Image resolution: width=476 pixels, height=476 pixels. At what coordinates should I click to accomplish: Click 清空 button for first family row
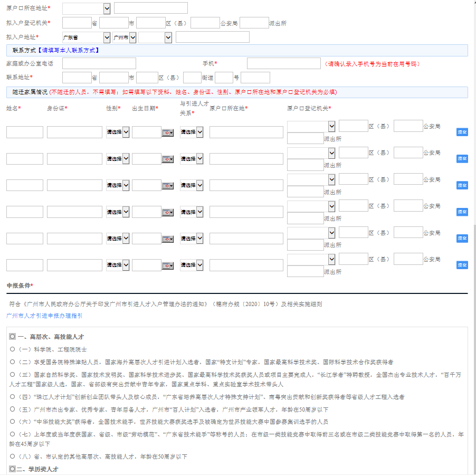click(462, 132)
